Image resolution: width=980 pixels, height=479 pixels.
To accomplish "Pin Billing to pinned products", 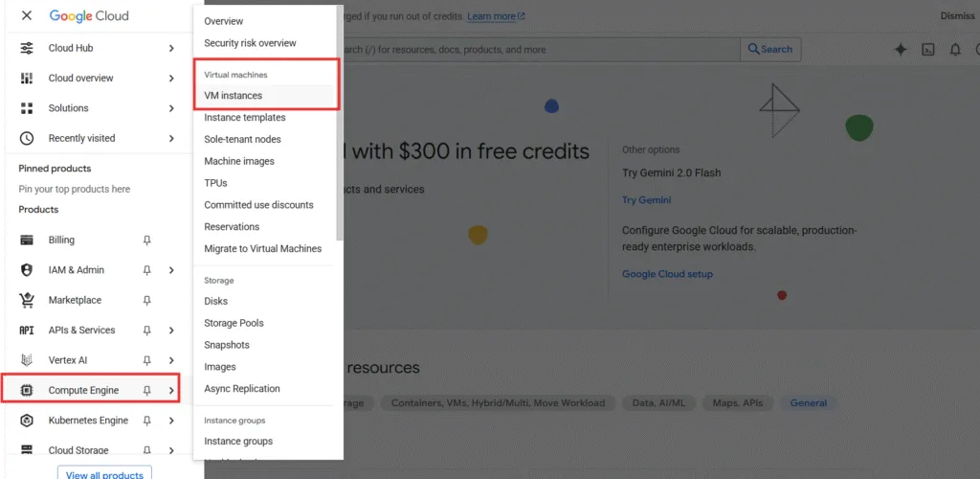I will coord(146,240).
